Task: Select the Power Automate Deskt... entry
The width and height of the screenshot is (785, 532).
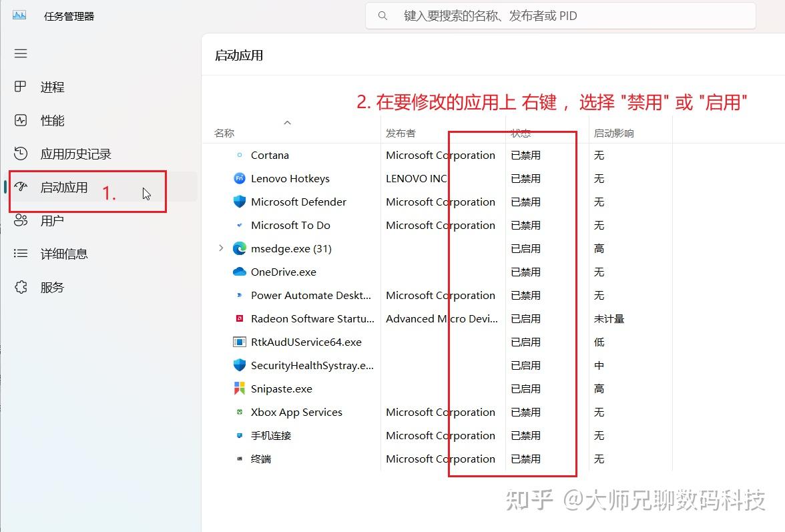Action: click(x=311, y=295)
